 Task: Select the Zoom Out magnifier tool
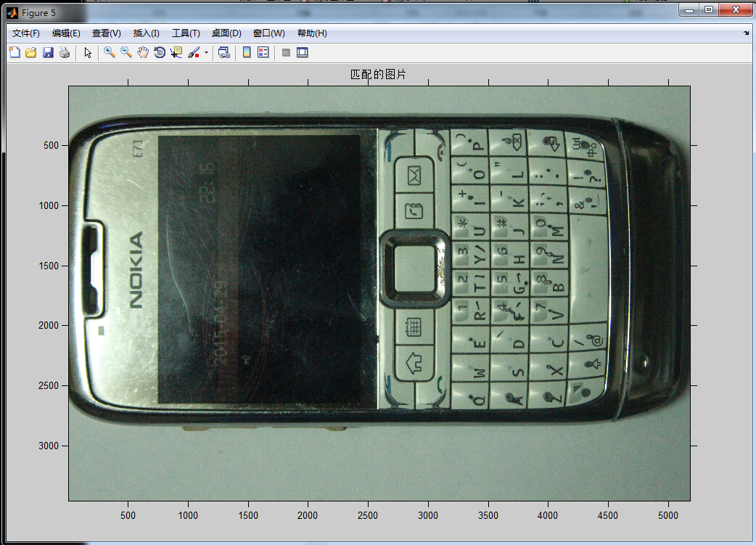pos(126,52)
